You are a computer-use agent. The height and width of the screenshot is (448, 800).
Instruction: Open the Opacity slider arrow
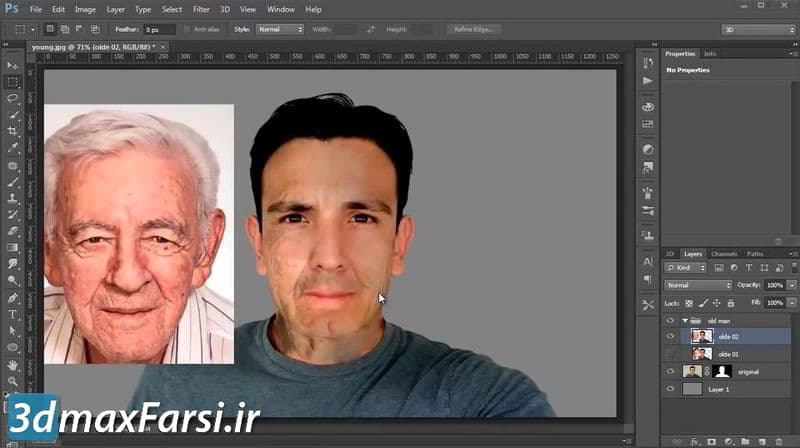tap(792, 285)
